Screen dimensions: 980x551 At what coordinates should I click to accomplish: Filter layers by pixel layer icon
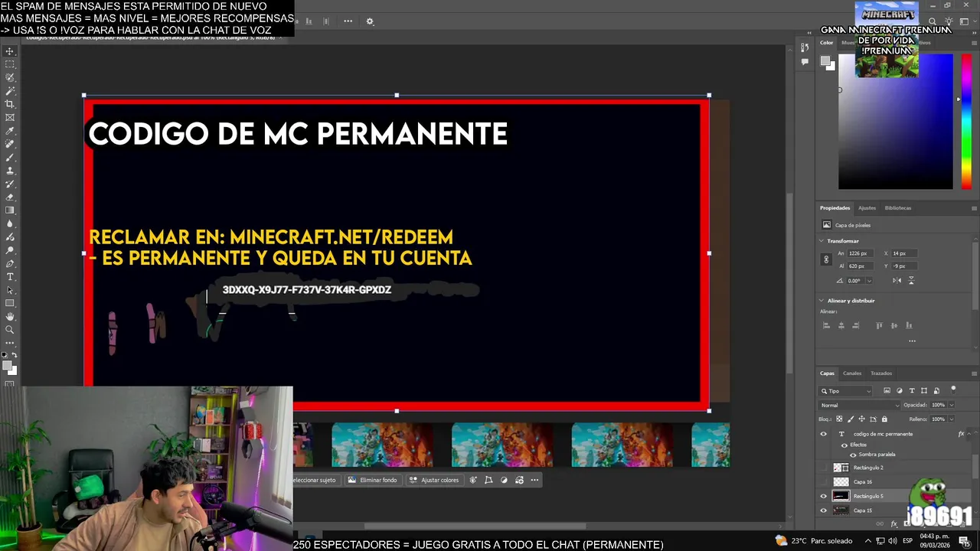point(887,390)
